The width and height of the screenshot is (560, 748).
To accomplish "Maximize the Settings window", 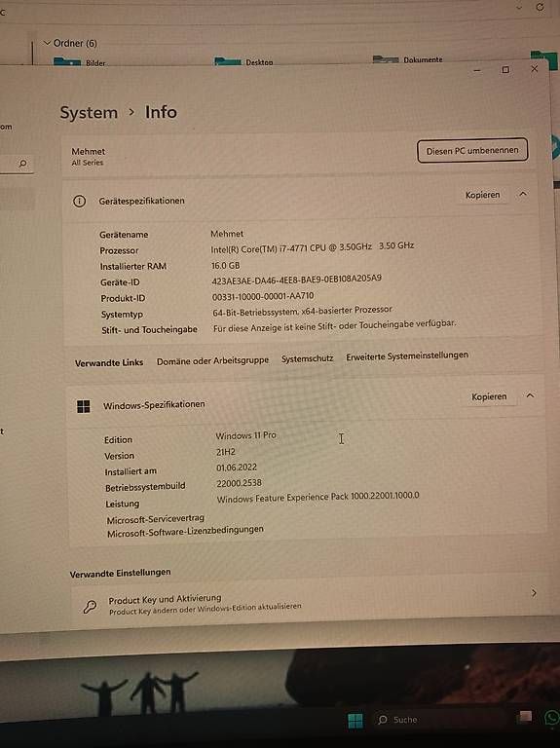I will point(505,70).
